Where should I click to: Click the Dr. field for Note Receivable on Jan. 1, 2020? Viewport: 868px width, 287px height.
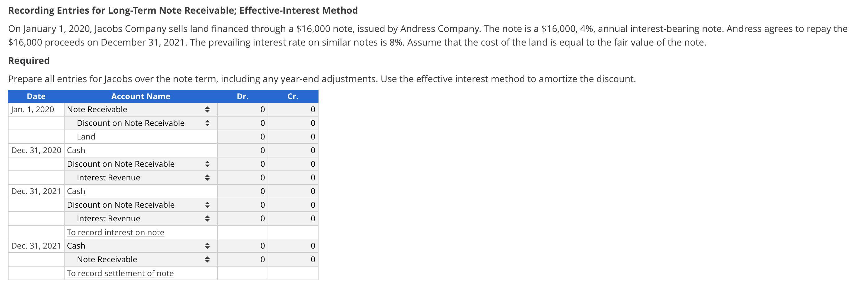(x=243, y=110)
